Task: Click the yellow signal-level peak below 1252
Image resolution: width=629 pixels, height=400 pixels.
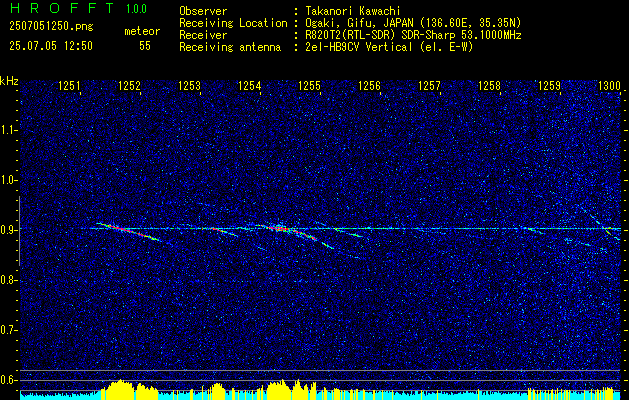Action: pyautogui.click(x=119, y=389)
